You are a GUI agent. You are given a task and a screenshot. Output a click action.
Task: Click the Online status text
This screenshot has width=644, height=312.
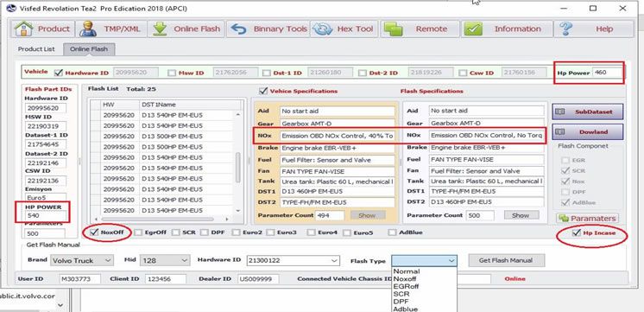[x=515, y=278]
